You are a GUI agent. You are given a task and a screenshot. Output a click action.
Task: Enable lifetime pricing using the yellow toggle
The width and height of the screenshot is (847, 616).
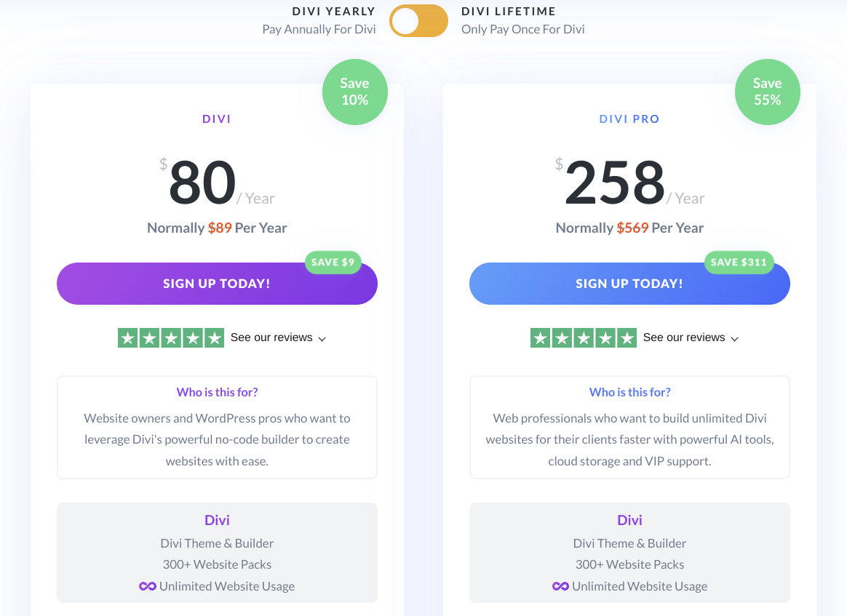pos(418,21)
